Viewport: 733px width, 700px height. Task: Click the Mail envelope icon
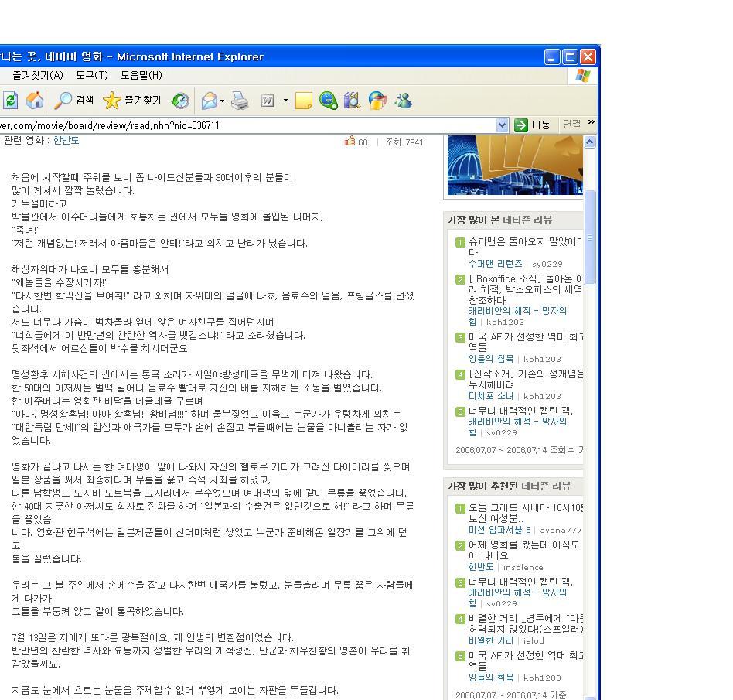(x=209, y=100)
